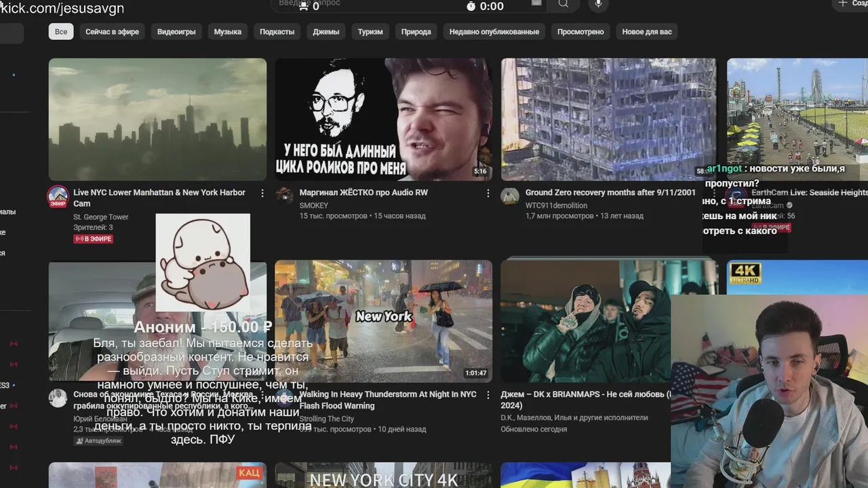The image size is (868, 488).
Task: Click the Автодубляж badge under Юрий Беловин video
Action: [x=98, y=441]
